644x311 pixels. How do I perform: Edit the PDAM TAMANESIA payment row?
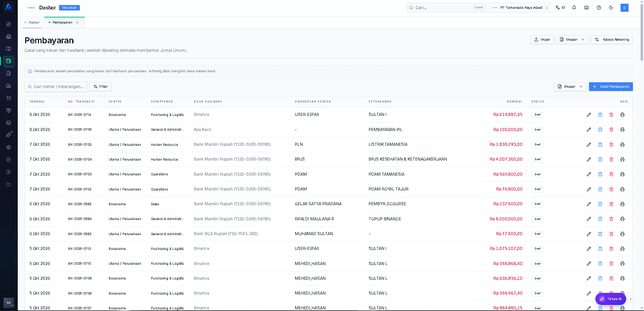(589, 174)
